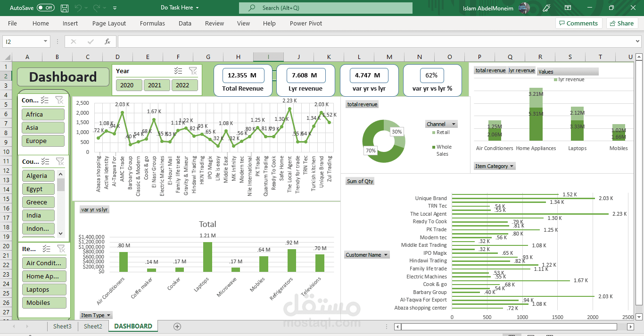Expand the formula bar chevron
The image size is (644, 336).
click(637, 42)
